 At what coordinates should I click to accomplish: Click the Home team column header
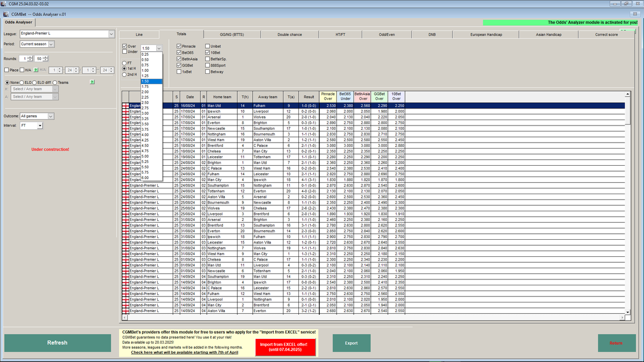(x=222, y=97)
